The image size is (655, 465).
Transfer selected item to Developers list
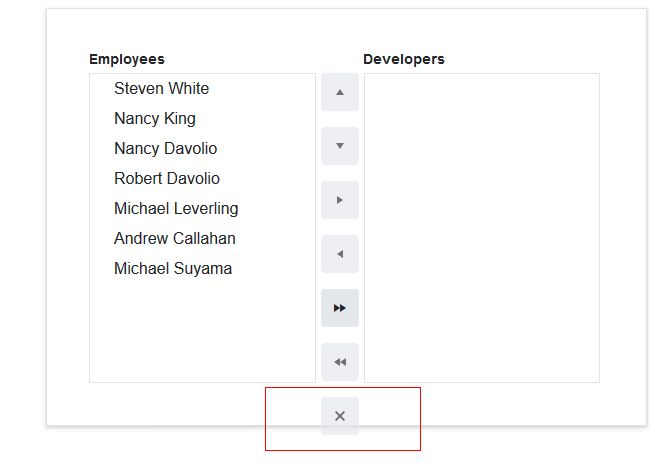pos(340,200)
